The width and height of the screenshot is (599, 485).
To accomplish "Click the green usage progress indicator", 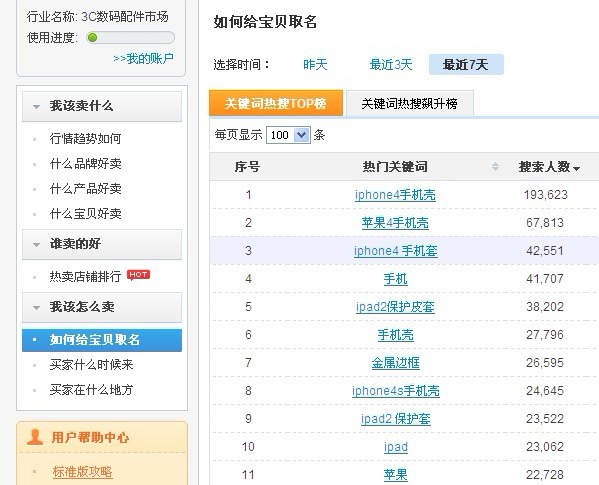I will (x=92, y=37).
